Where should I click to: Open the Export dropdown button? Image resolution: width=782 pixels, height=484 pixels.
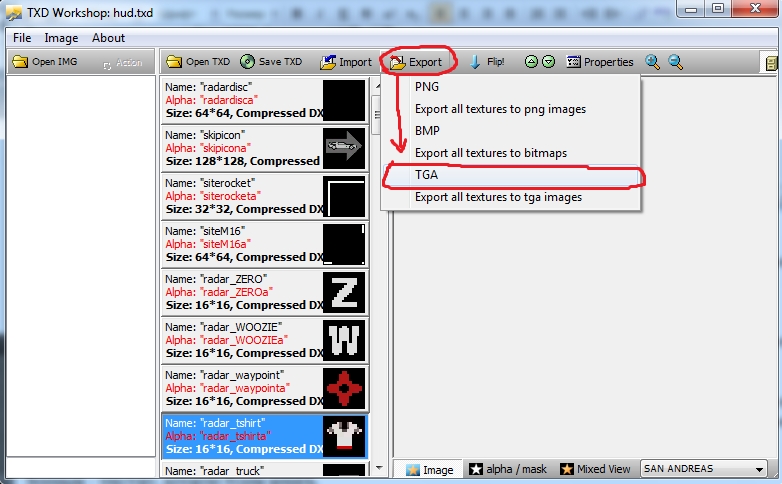(416, 62)
